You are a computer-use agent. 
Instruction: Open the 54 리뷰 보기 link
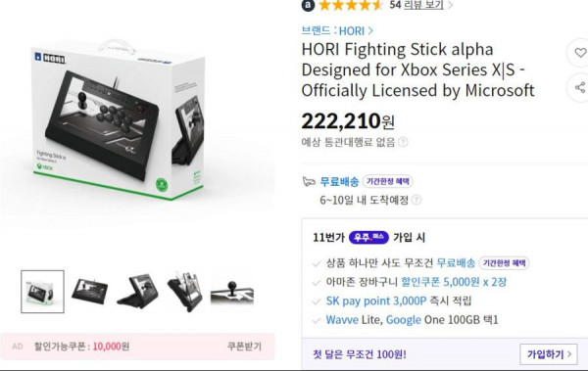pos(416,5)
